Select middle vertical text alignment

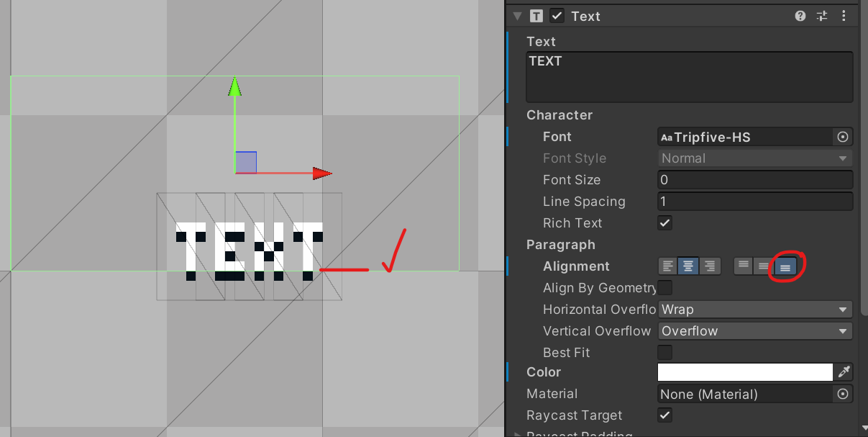tap(762, 266)
